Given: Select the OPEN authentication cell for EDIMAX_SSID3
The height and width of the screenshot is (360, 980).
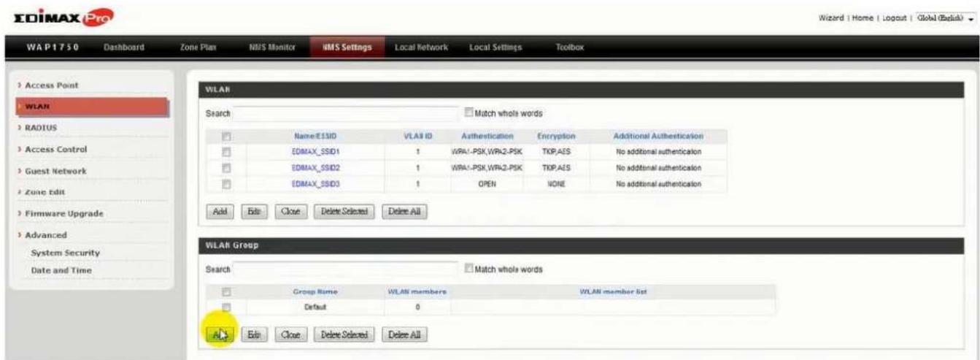Looking at the screenshot, I should [x=487, y=183].
